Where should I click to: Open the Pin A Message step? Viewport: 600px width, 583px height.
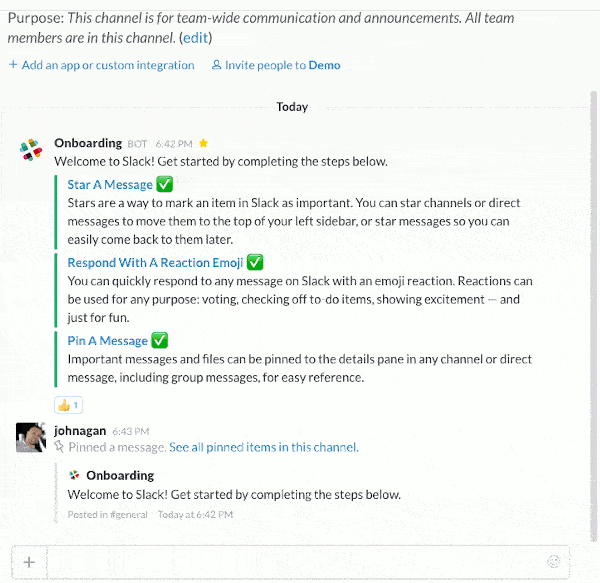[108, 341]
